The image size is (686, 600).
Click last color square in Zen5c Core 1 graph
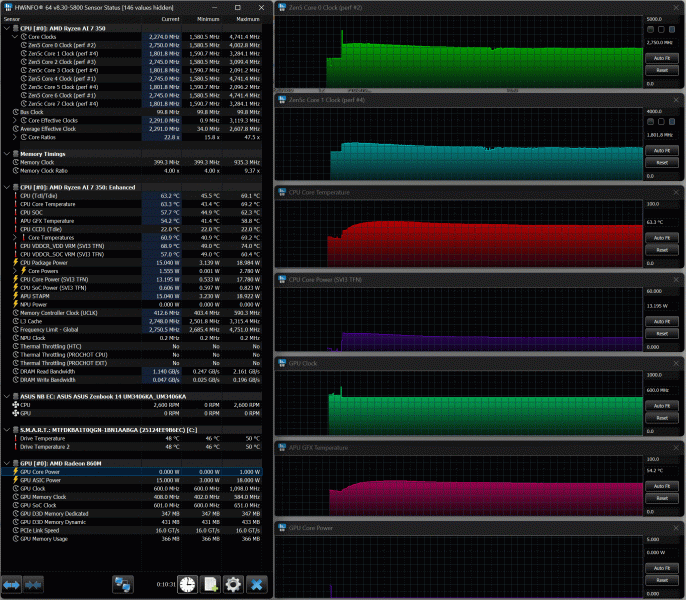[x=672, y=122]
